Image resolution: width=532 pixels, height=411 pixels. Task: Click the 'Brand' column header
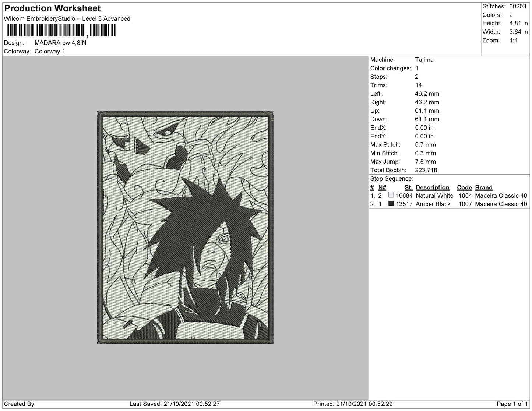coord(484,187)
